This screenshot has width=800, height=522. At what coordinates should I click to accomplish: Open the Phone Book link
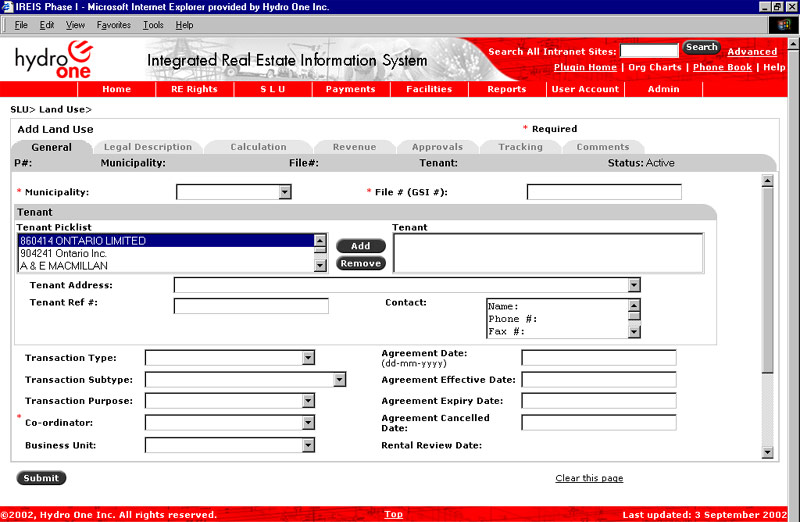click(x=722, y=67)
